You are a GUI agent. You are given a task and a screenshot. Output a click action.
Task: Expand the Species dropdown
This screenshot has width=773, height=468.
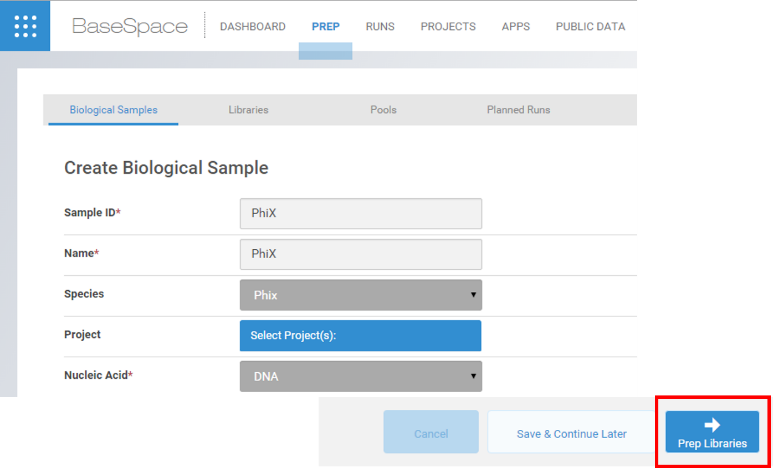coord(361,295)
